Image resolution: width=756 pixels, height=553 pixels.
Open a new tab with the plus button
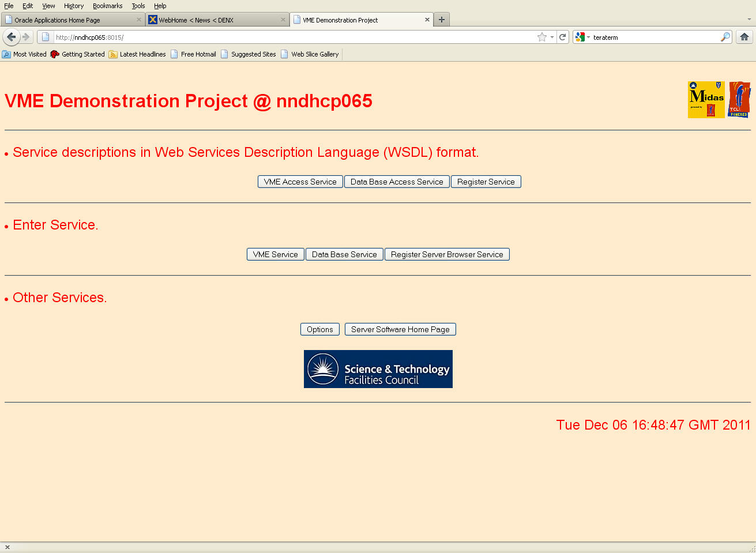[442, 20]
